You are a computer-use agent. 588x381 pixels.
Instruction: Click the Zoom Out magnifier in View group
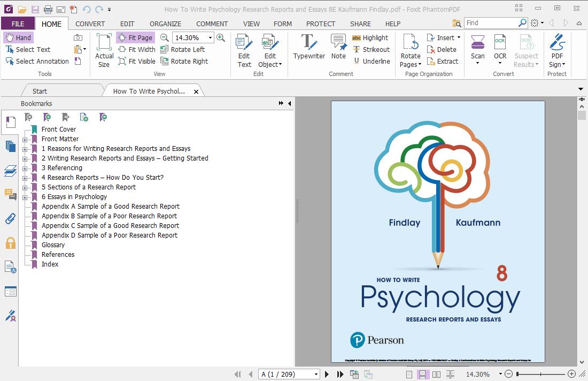pyautogui.click(x=164, y=37)
